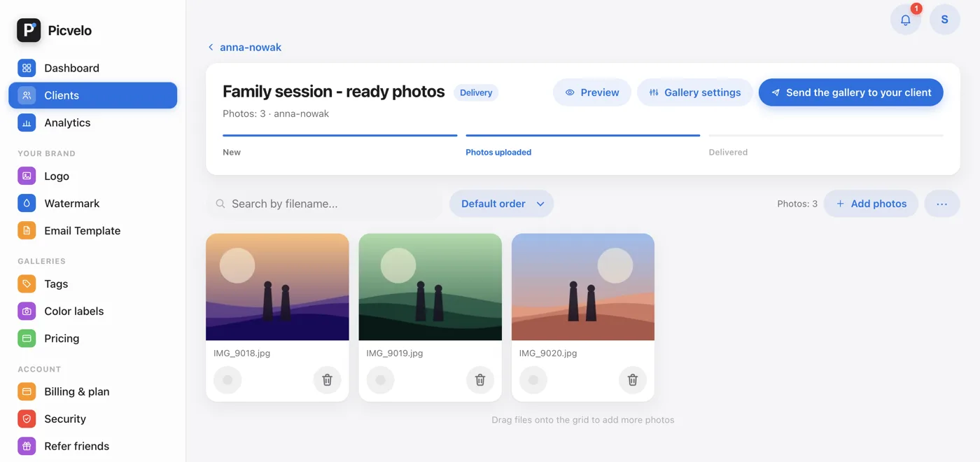Image resolution: width=980 pixels, height=462 pixels.
Task: Open the three-dots more options menu
Action: [x=941, y=204]
